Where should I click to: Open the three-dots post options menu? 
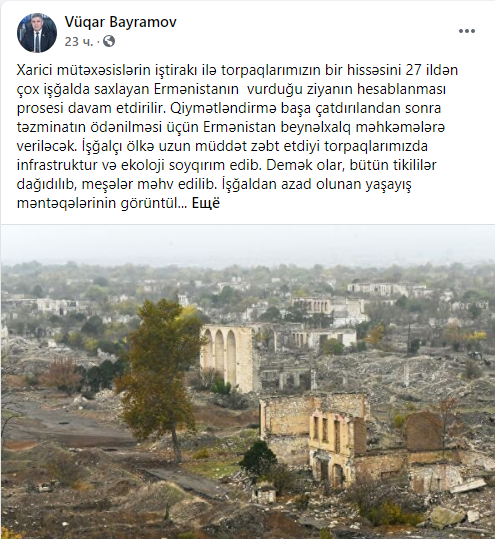[x=467, y=31]
